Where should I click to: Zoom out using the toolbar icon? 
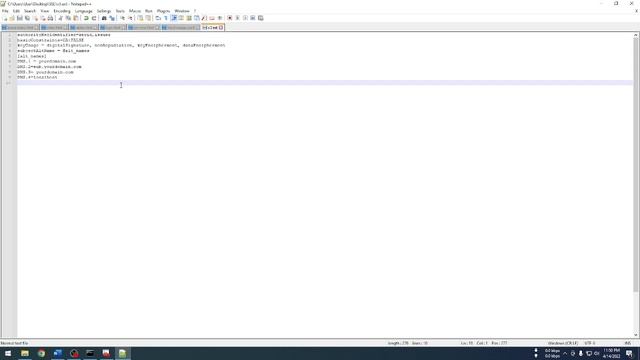point(130,18)
